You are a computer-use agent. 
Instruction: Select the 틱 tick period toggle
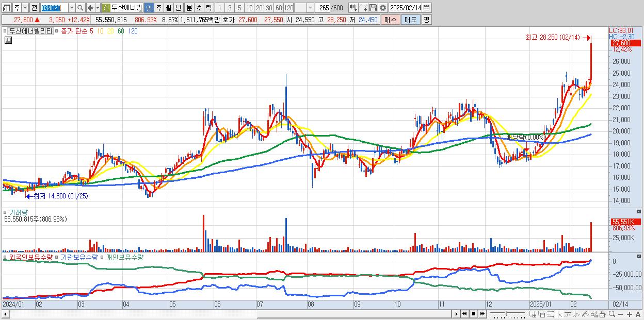pyautogui.click(x=208, y=8)
